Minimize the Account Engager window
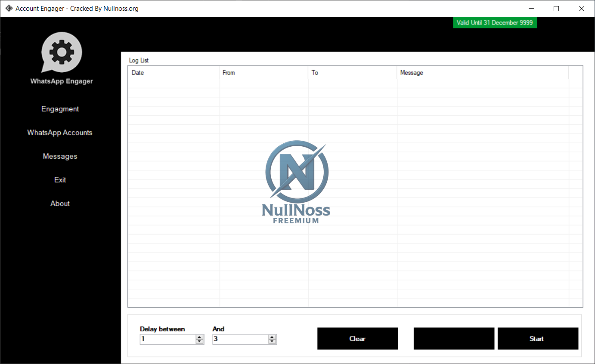Viewport: 595px width, 364px height. 530,9
